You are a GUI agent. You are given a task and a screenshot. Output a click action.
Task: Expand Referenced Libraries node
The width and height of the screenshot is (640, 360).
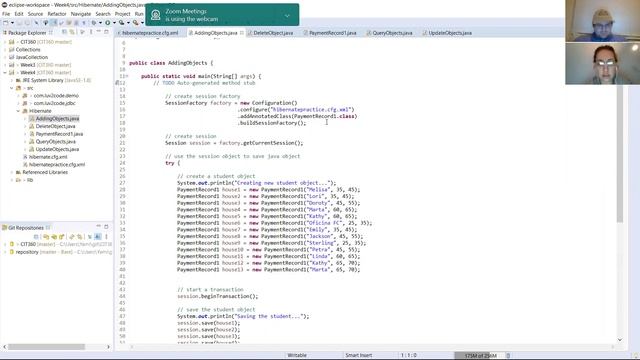(11, 172)
